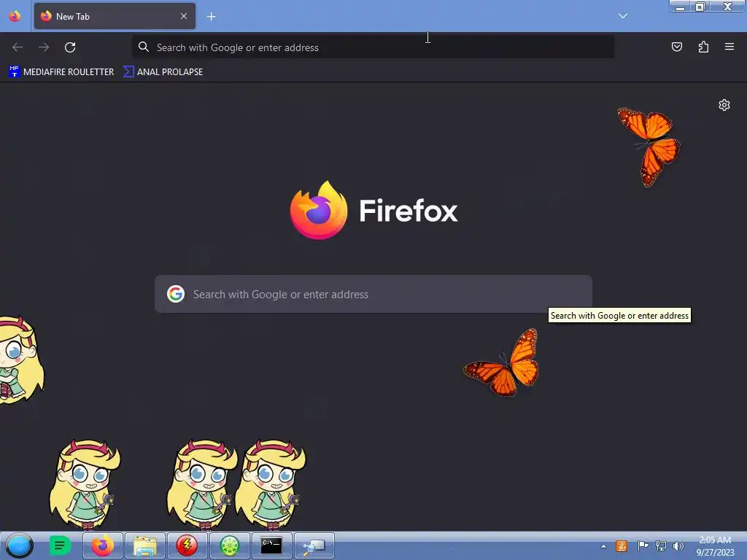The height and width of the screenshot is (560, 747).
Task: Restore down the Firefox window
Action: [x=700, y=7]
